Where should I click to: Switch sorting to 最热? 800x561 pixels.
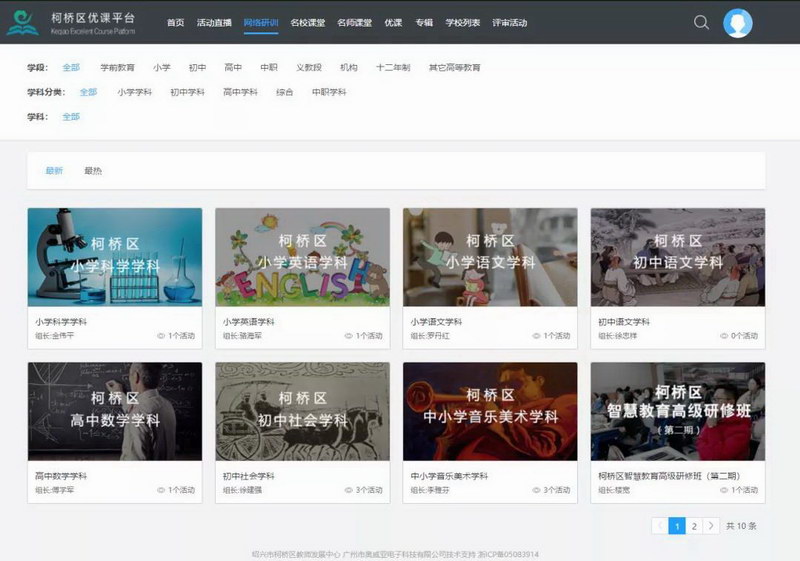pyautogui.click(x=93, y=171)
